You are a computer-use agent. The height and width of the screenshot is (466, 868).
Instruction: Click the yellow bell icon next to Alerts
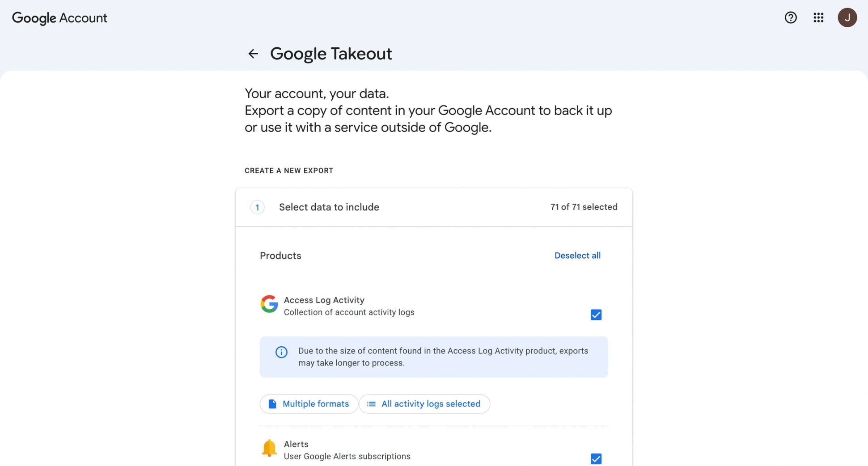click(x=269, y=449)
